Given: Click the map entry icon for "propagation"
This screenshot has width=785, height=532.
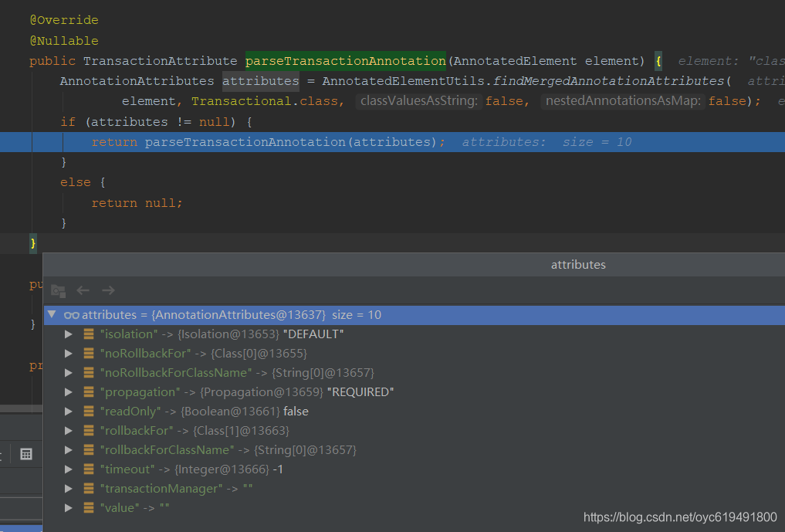Looking at the screenshot, I should (x=89, y=392).
